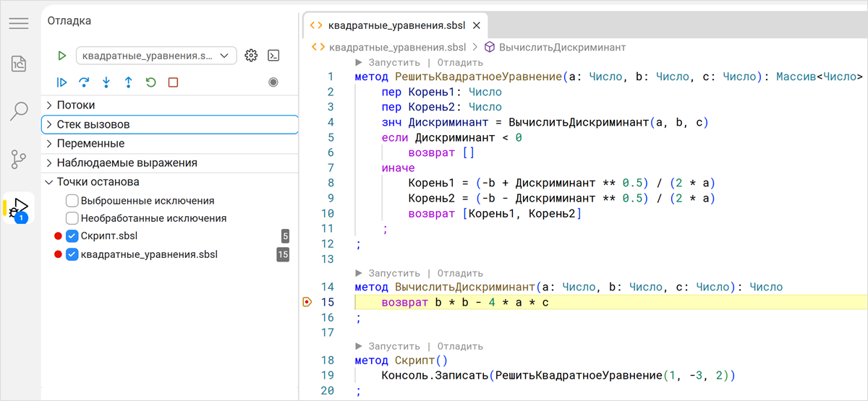
Task: Click the если Дискриминант < 0 line
Action: [x=451, y=137]
